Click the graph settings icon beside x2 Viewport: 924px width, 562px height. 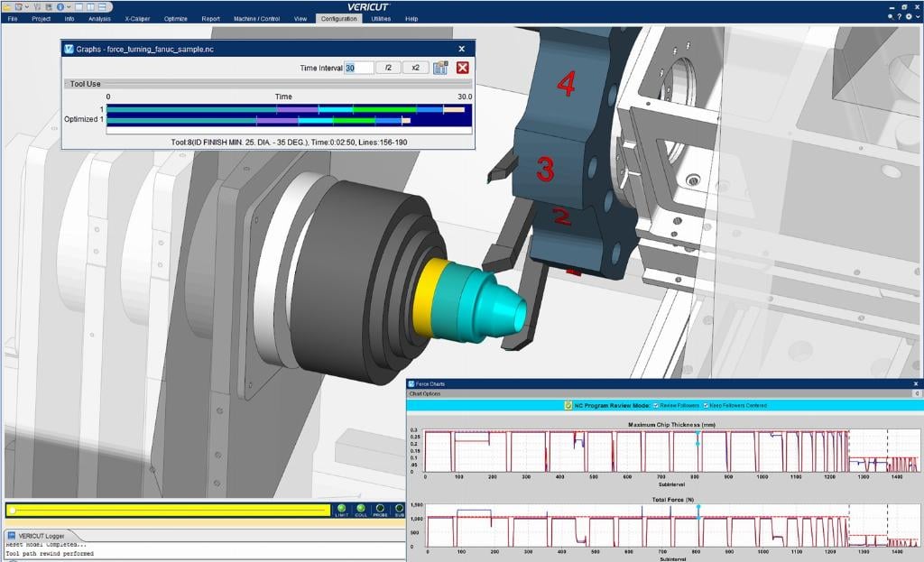[x=440, y=68]
